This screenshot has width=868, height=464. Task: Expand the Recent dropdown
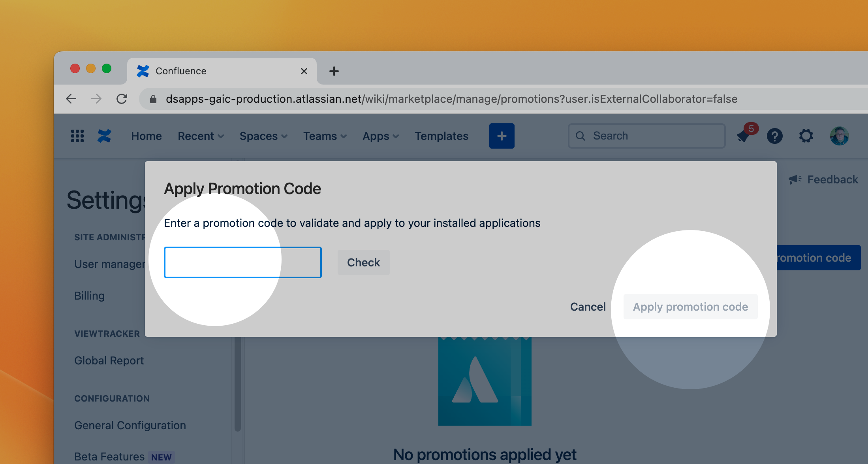201,136
